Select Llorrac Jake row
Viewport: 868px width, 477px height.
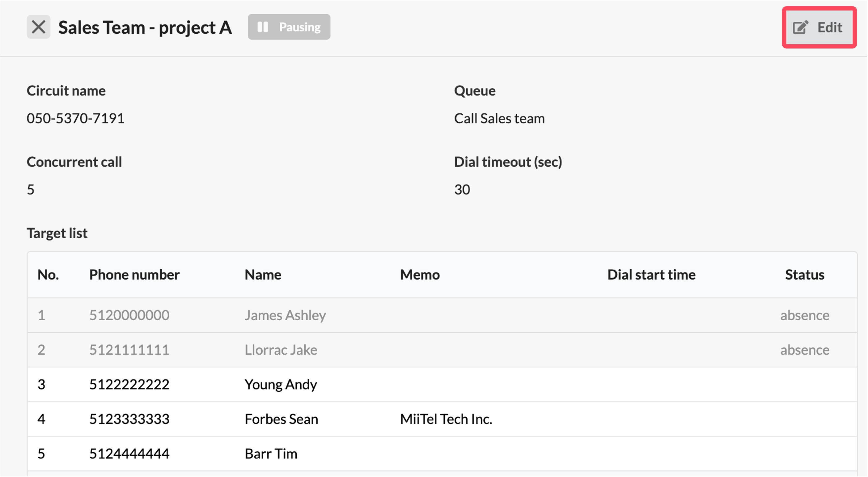pos(442,350)
